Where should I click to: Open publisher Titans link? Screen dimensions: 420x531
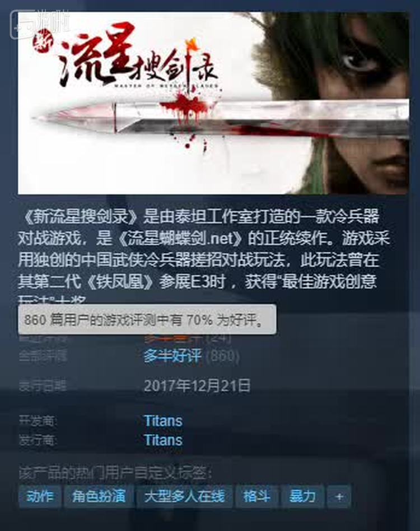[x=163, y=440]
